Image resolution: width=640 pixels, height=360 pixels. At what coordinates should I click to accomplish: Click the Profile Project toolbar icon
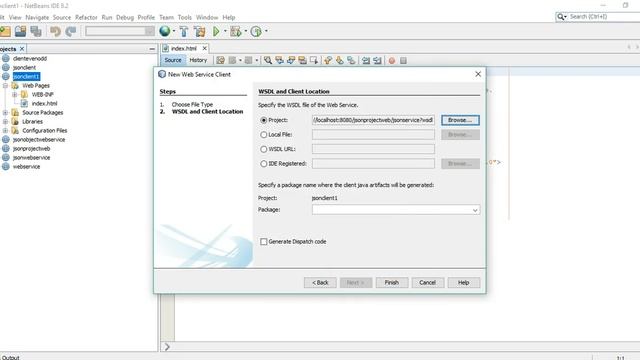coord(256,31)
